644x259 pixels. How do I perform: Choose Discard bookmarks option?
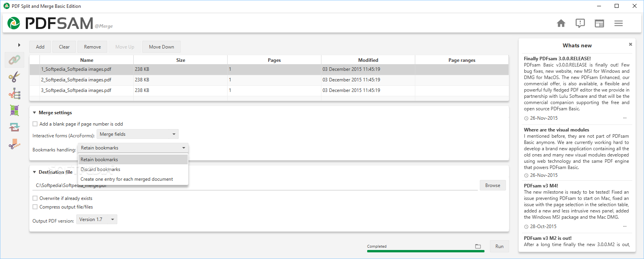point(133,169)
